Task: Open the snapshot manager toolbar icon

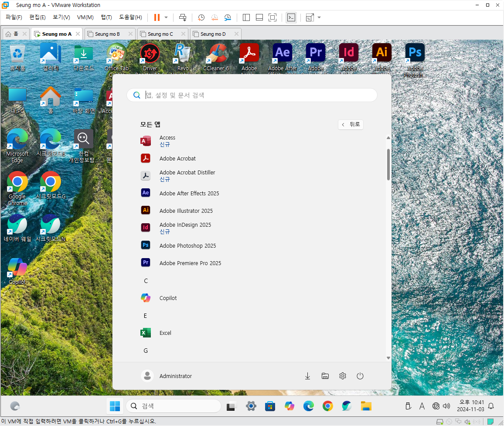Action: click(x=228, y=17)
